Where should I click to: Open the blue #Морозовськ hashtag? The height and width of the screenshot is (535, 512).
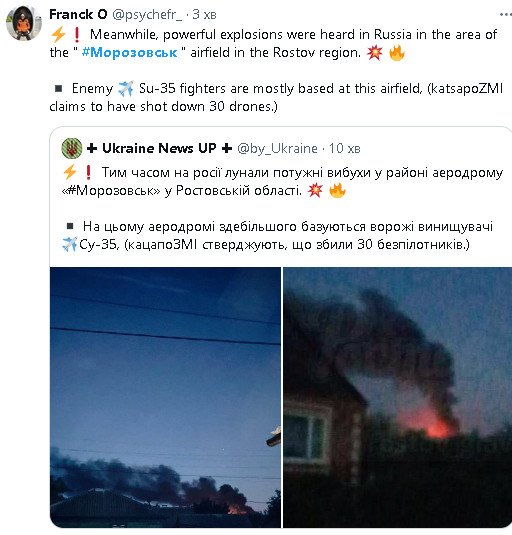coord(130,53)
